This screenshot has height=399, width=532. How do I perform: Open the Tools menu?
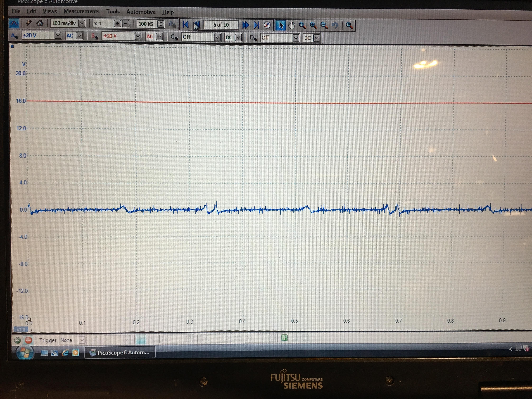(x=113, y=11)
